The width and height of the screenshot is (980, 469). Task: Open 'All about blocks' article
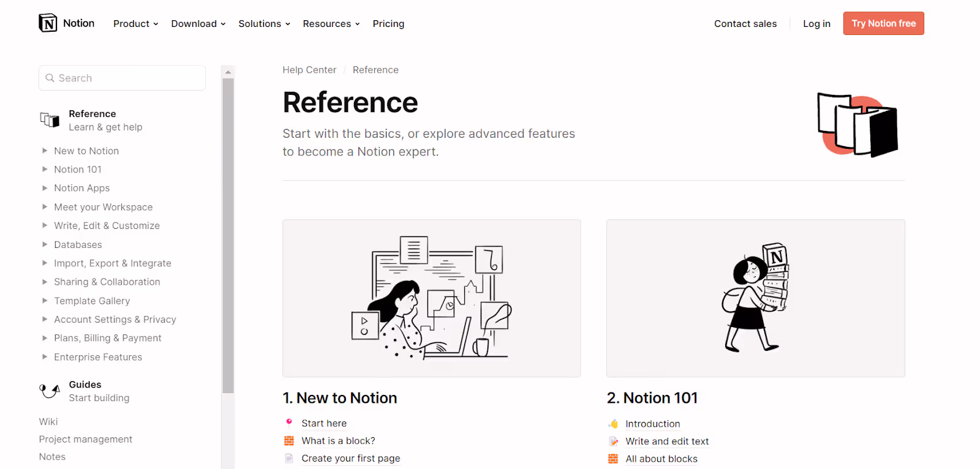[661, 459]
